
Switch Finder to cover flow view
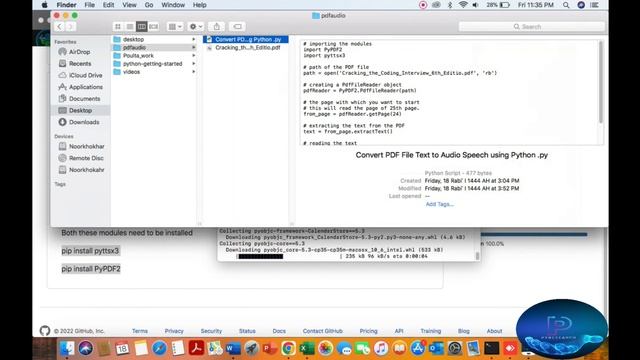[x=153, y=27]
